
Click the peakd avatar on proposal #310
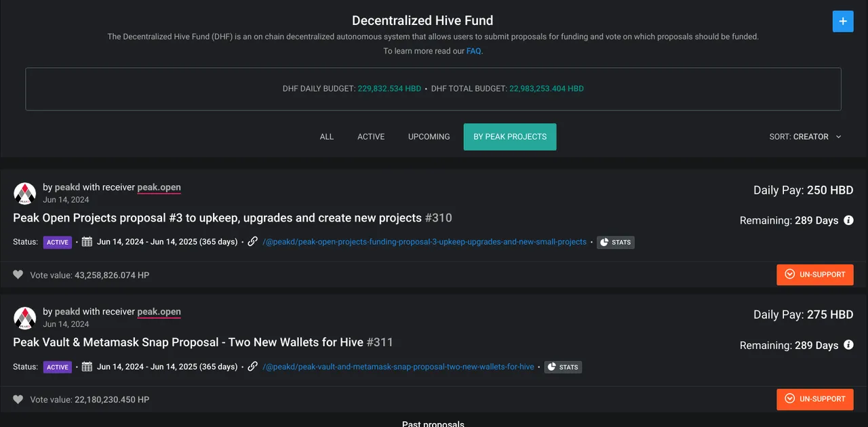(25, 193)
